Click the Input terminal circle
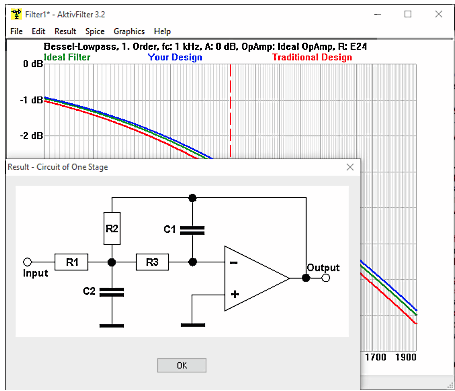Screen dimensions: 455x391 pyautogui.click(x=27, y=262)
